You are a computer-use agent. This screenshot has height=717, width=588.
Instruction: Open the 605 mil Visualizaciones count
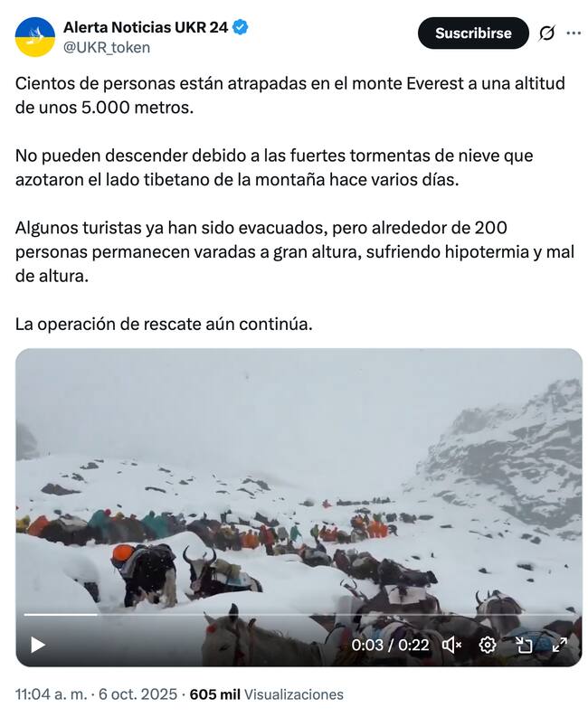(266, 694)
